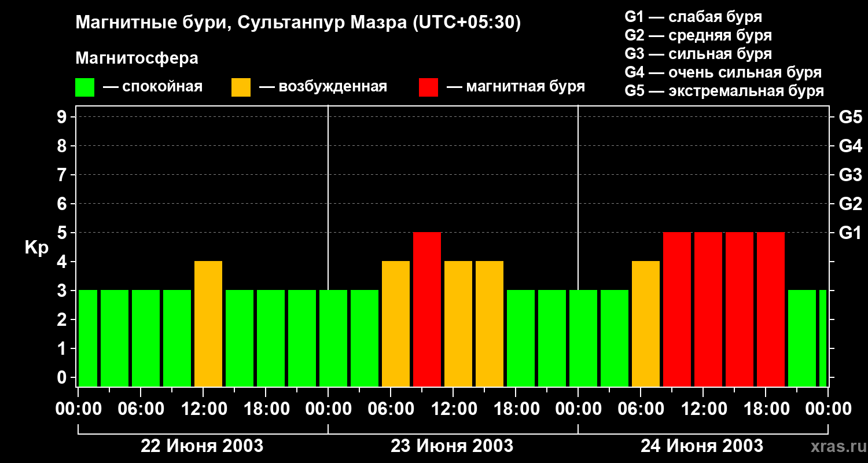
Task: Click the '00:00' label starting 23 June
Action: pos(328,409)
